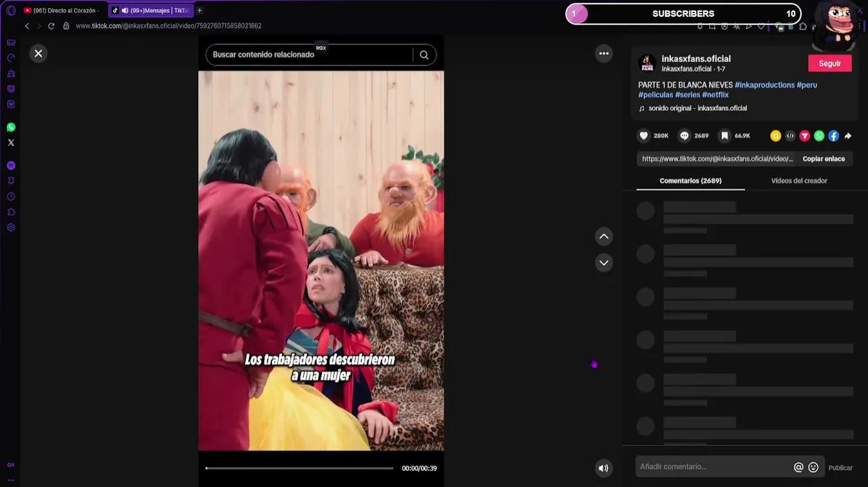Mute the tab with its speaker icon
The height and width of the screenshot is (487, 868).
point(124,11)
